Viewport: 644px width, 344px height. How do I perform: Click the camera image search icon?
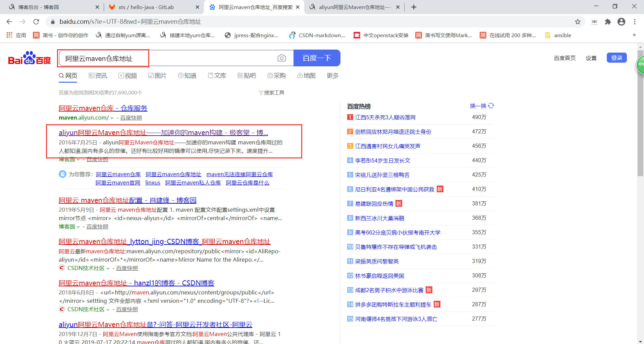click(282, 58)
